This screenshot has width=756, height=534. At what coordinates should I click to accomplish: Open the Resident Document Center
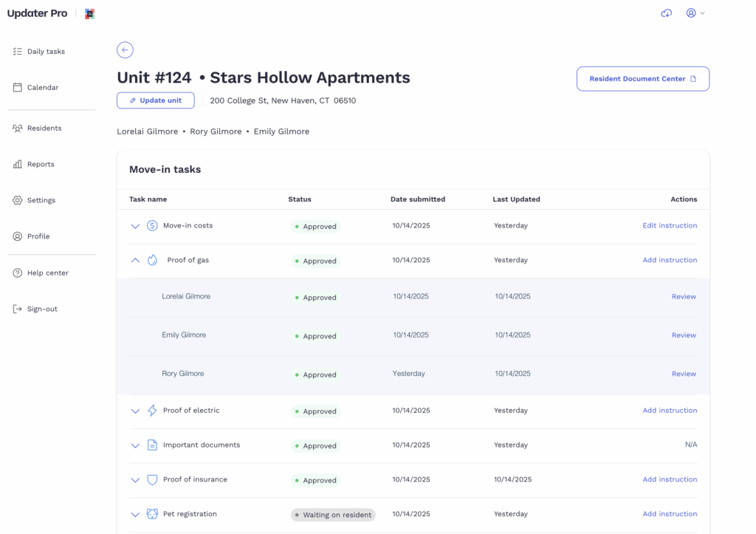(x=642, y=79)
